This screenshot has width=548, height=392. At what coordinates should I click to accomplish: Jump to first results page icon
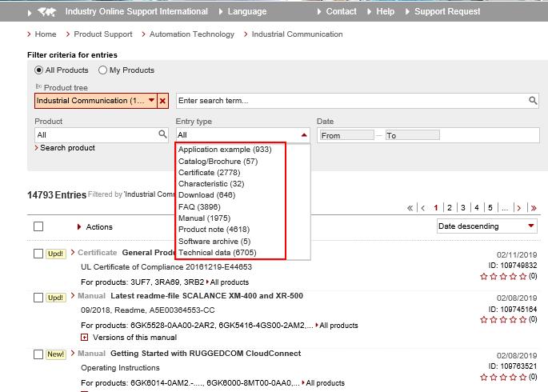pyautogui.click(x=410, y=208)
